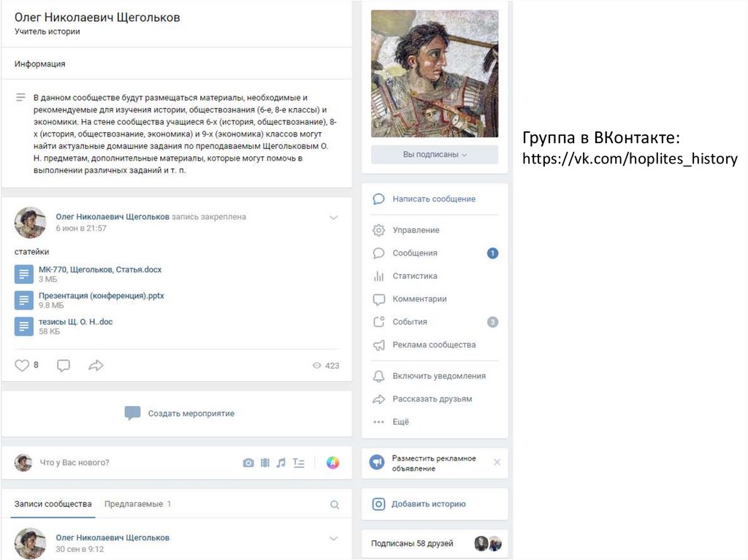
Task: Search community posts with magnifier icon
Action: click(335, 505)
